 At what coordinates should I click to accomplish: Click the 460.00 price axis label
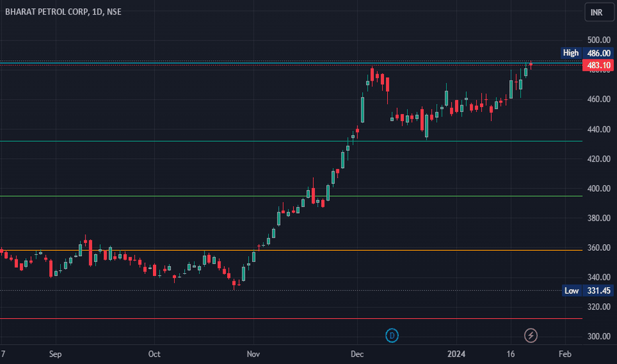[598, 99]
